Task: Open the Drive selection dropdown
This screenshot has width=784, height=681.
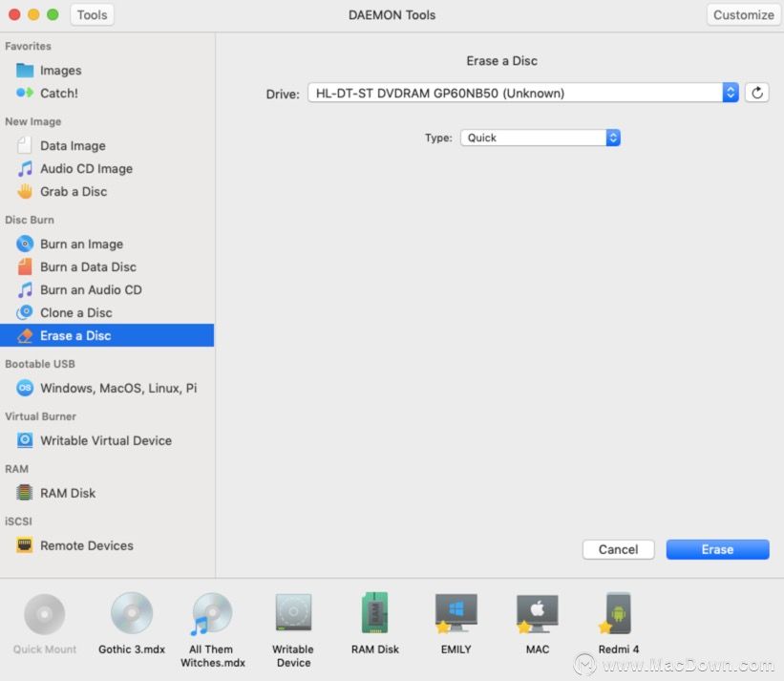Action: 523,93
